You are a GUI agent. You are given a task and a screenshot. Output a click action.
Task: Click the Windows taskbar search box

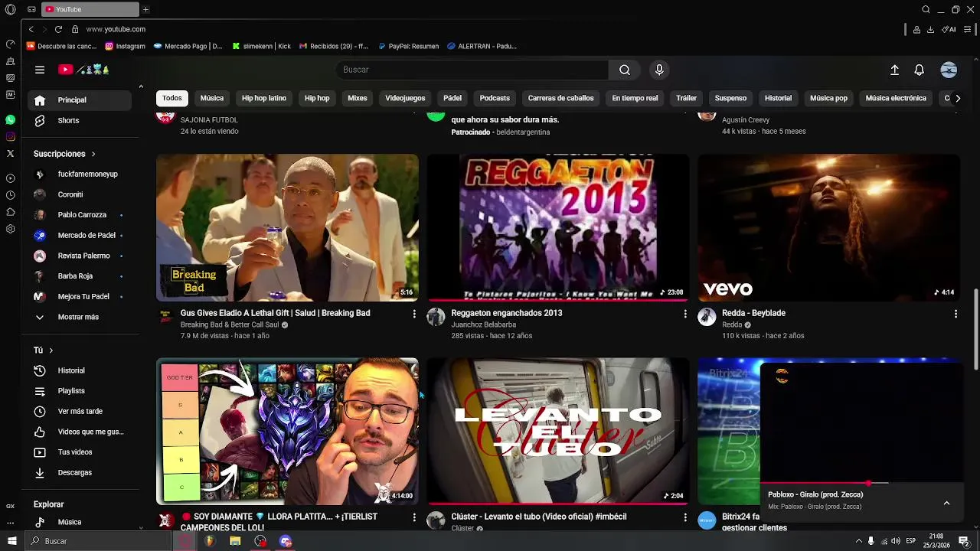tap(98, 541)
